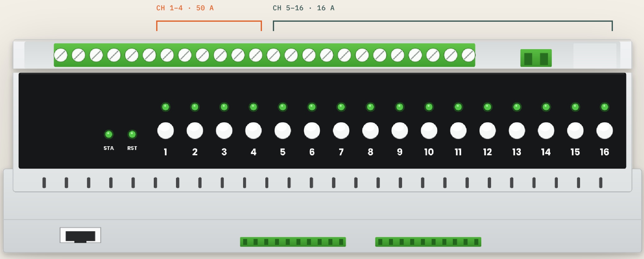Image resolution: width=644 pixels, height=259 pixels.
Task: Push the white button for channel 6
Action: click(312, 130)
